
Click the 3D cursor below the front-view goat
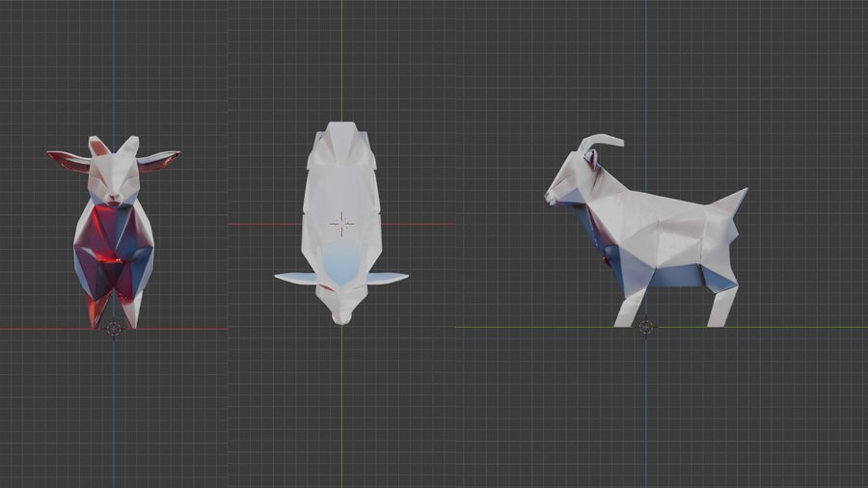pos(115,328)
